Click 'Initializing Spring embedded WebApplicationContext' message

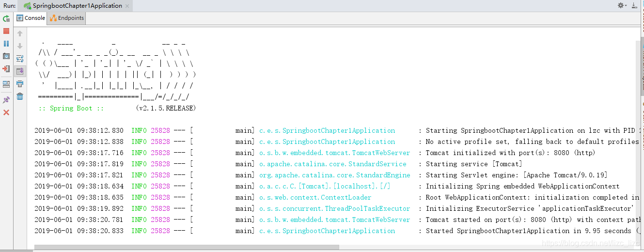pos(522,186)
